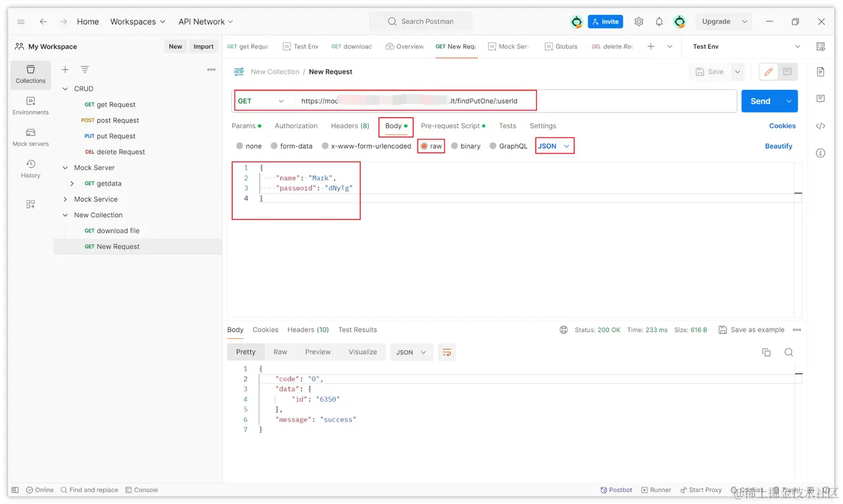Switch to the Authorization tab
843x504 pixels.
coord(296,126)
